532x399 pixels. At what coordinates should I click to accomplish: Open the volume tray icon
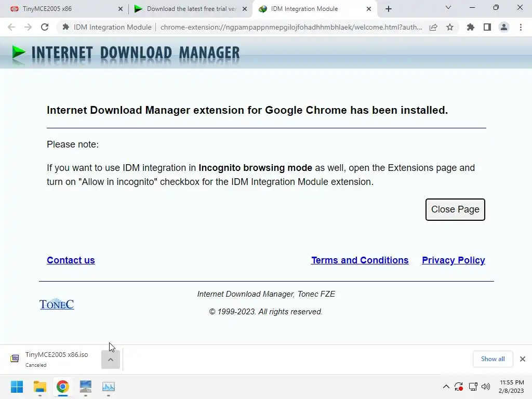coord(486,387)
